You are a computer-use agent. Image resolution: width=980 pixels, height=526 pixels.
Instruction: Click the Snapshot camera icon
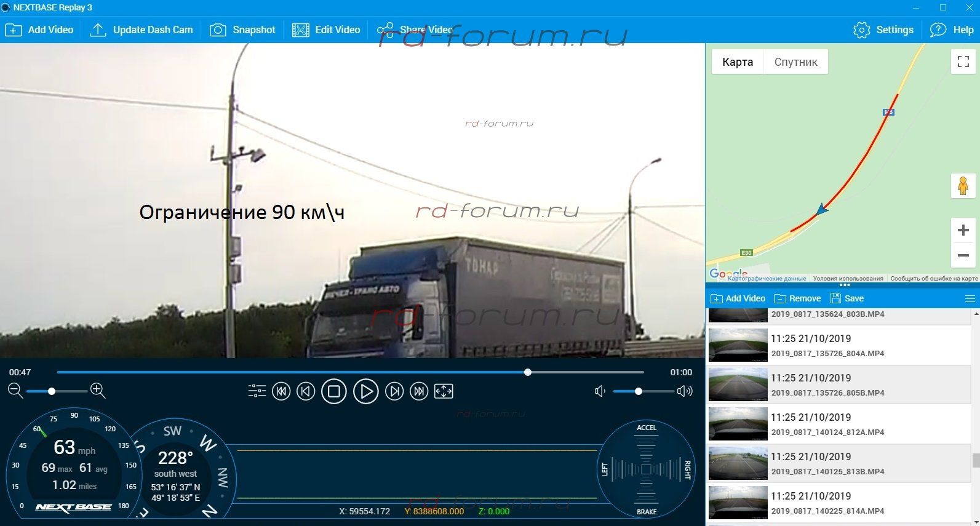point(218,30)
